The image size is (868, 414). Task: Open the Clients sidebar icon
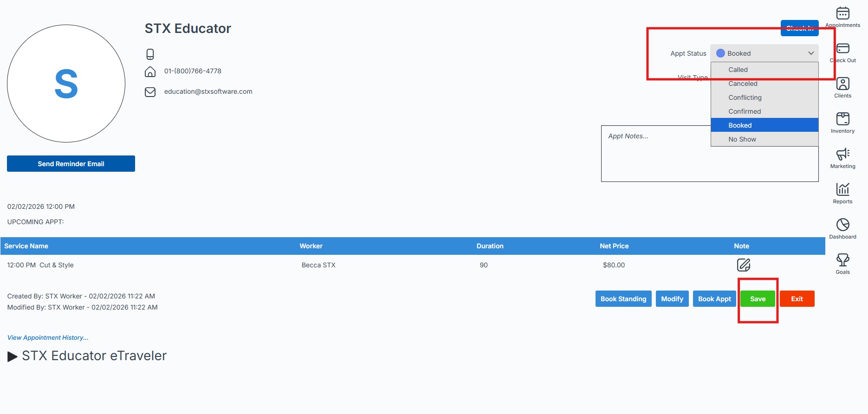click(x=842, y=84)
